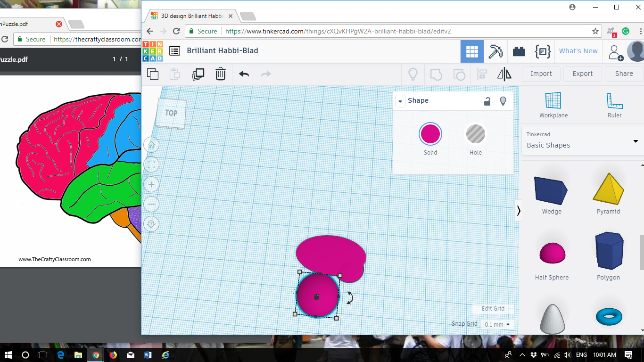Viewport: 644px width, 362px height.
Task: Click the Align tool icon
Action: [482, 74]
